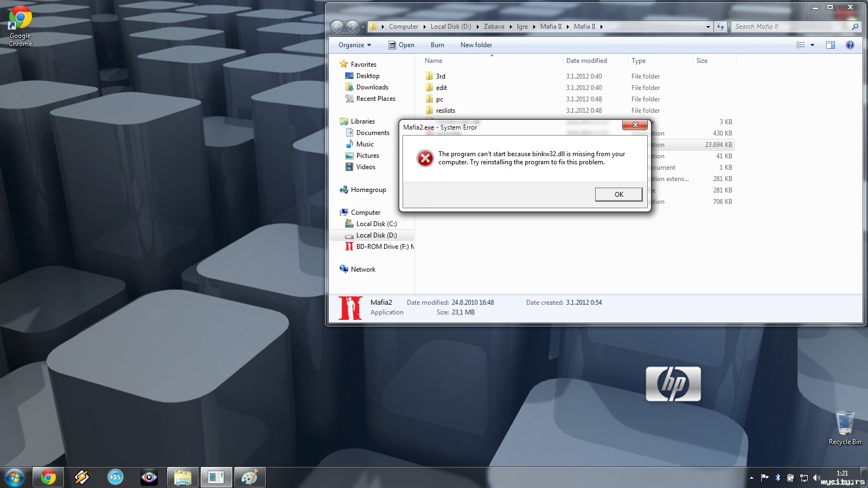Click the search magnifier icon

[x=855, y=27]
